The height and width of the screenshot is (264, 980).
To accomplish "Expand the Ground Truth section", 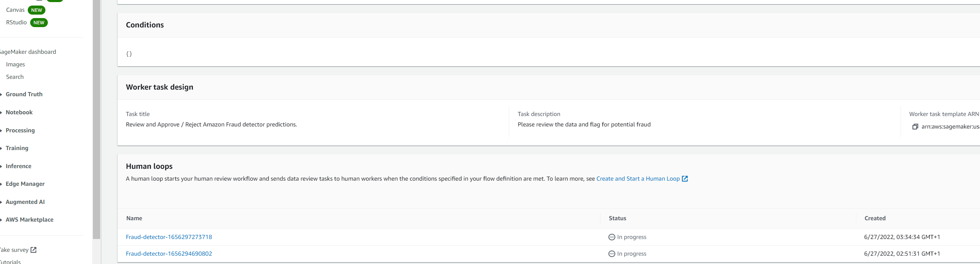I will click(x=24, y=94).
